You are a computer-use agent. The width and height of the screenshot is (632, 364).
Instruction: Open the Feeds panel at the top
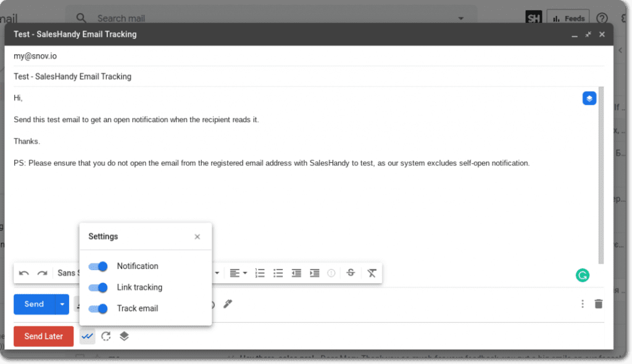coord(568,18)
